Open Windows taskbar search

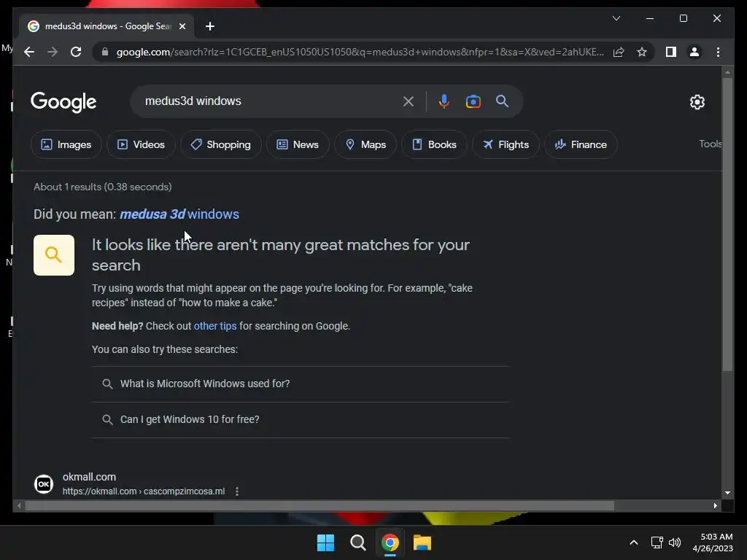(x=357, y=542)
